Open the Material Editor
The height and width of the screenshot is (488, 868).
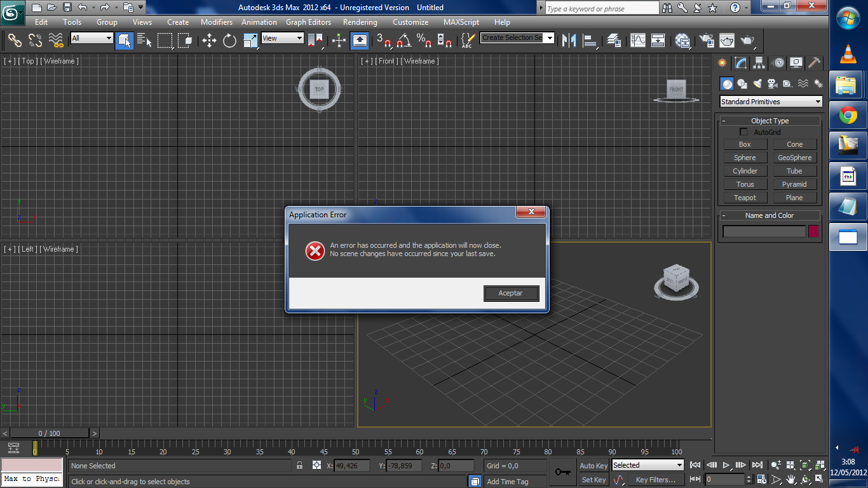point(683,41)
